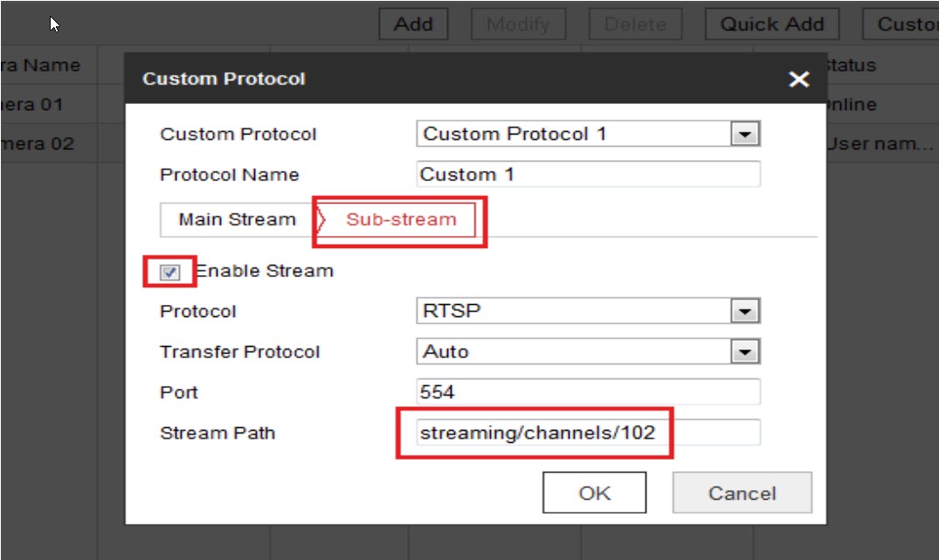The height and width of the screenshot is (560, 939).
Task: Select the Camera 02 row
Action: 37,144
